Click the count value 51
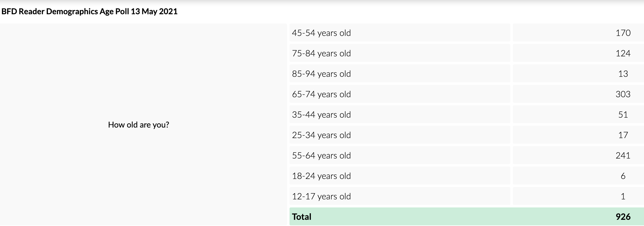Screen dimensions: 644x226 (x=623, y=115)
